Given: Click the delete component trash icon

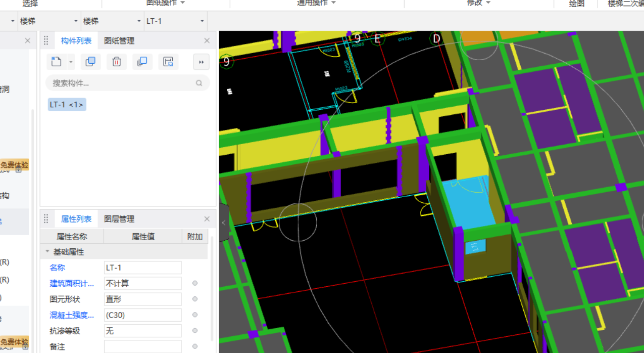Looking at the screenshot, I should click(x=117, y=62).
